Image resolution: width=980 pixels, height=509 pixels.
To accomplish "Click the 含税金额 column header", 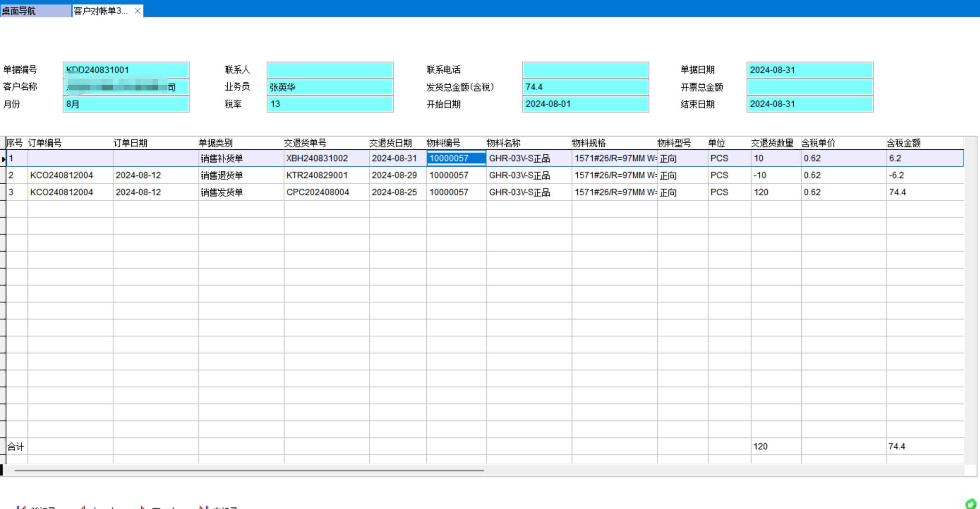I will tap(903, 143).
